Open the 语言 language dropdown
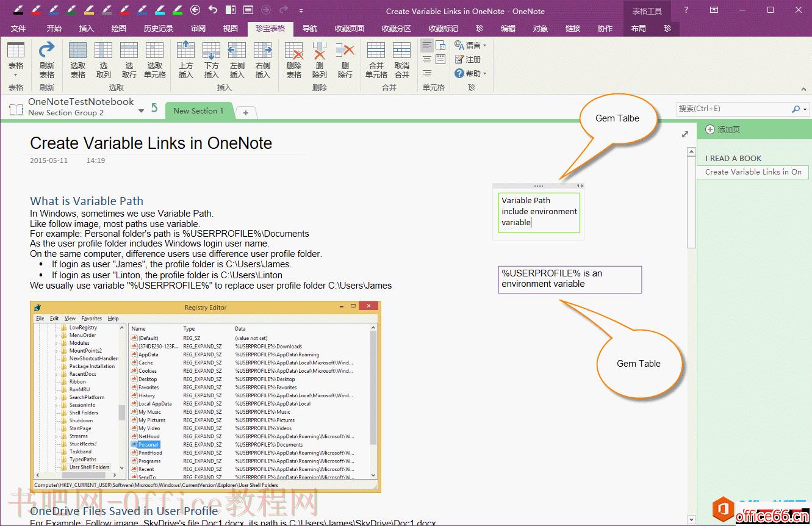Viewport: 812px width, 526px height. click(x=470, y=45)
